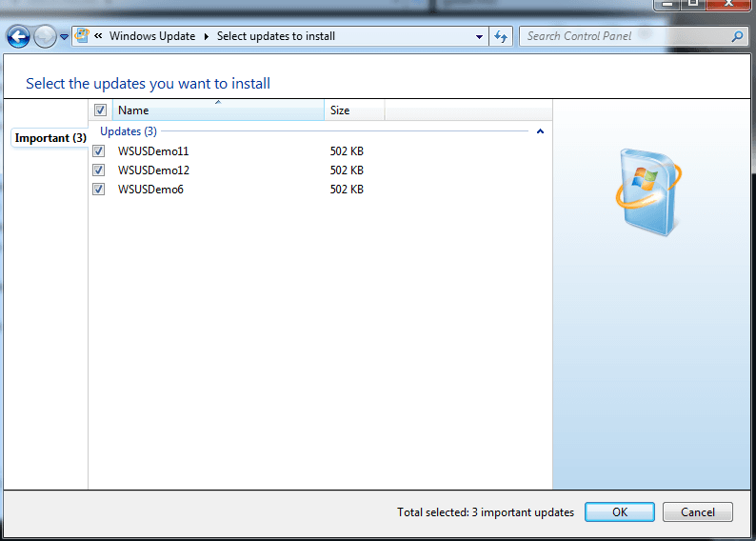
Task: Cancel the update selection
Action: (x=698, y=512)
